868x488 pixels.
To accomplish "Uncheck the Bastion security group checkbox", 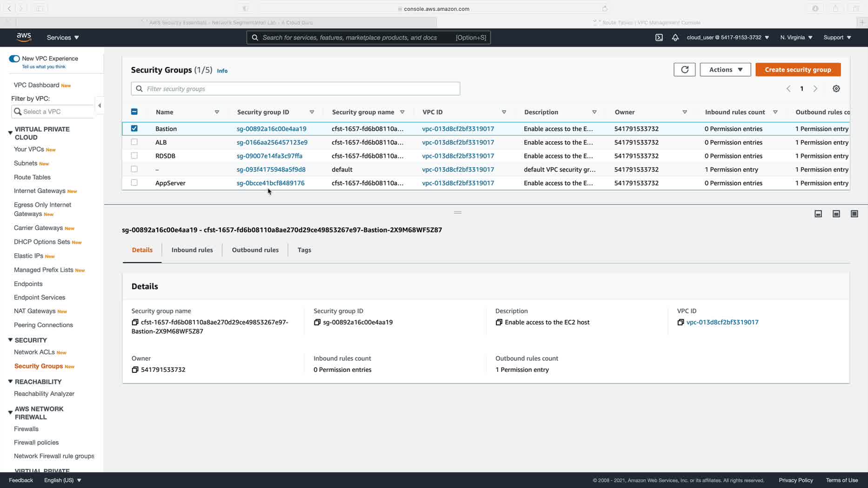I will [134, 129].
